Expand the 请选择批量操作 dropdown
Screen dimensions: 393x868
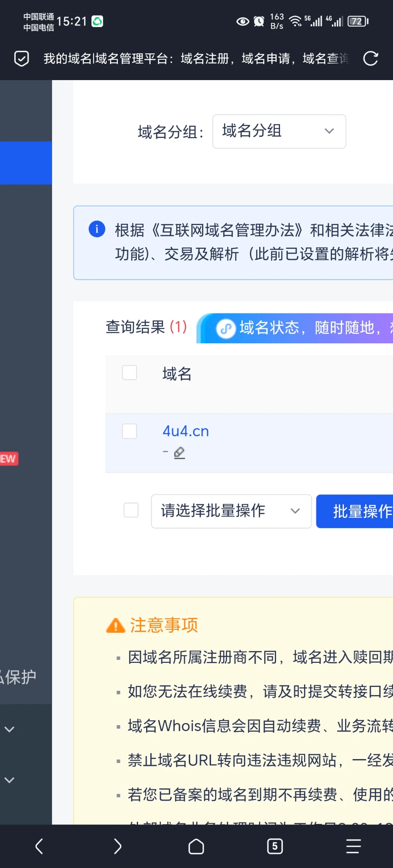pyautogui.click(x=231, y=511)
